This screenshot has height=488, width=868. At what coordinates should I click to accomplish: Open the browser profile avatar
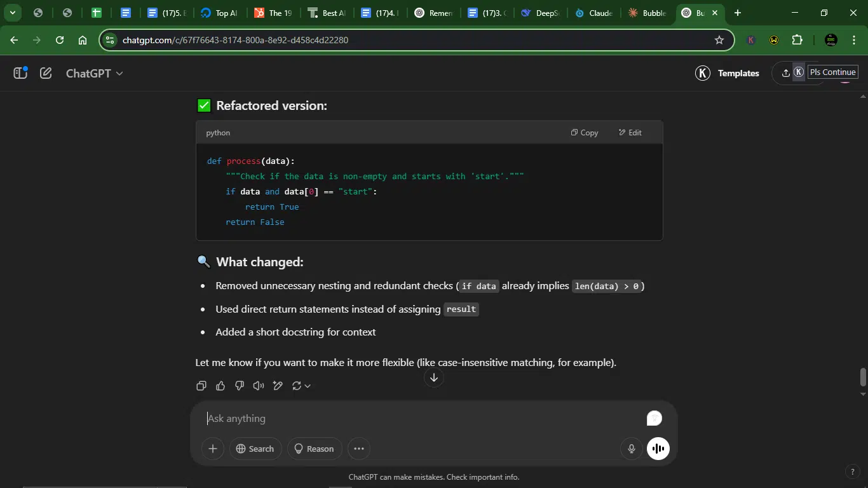pos(831,40)
